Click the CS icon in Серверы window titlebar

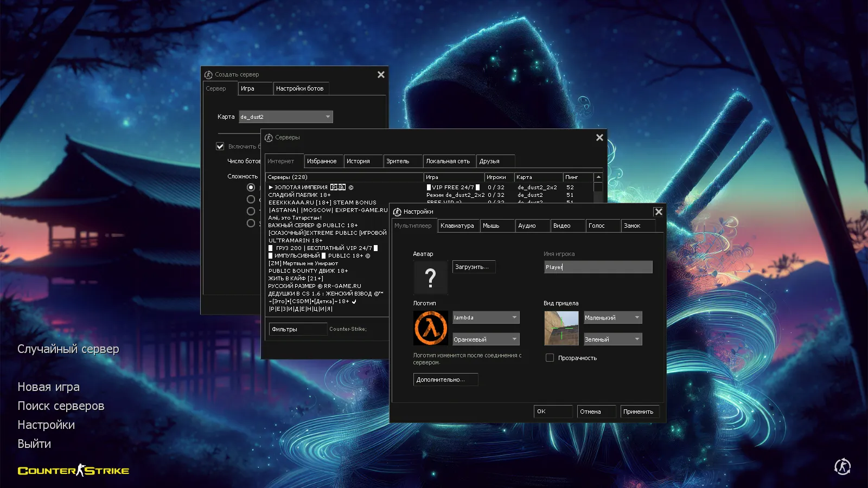click(x=268, y=138)
